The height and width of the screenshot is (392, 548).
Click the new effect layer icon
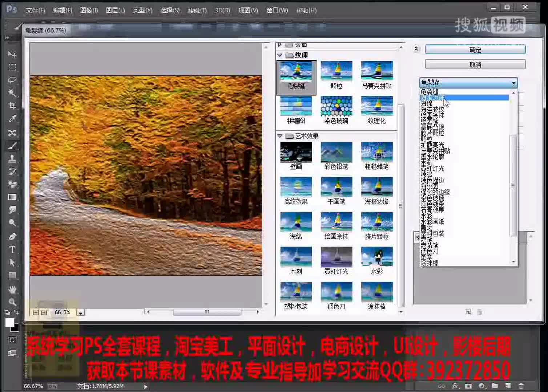coord(469,312)
